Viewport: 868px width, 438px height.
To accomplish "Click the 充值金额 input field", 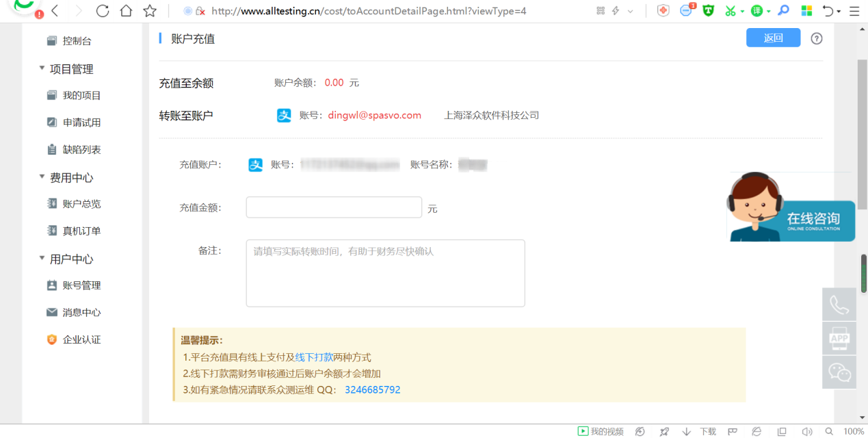I will pyautogui.click(x=334, y=207).
